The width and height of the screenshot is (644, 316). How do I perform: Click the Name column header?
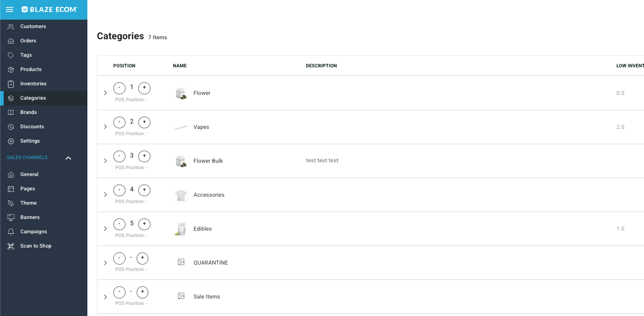(x=180, y=66)
